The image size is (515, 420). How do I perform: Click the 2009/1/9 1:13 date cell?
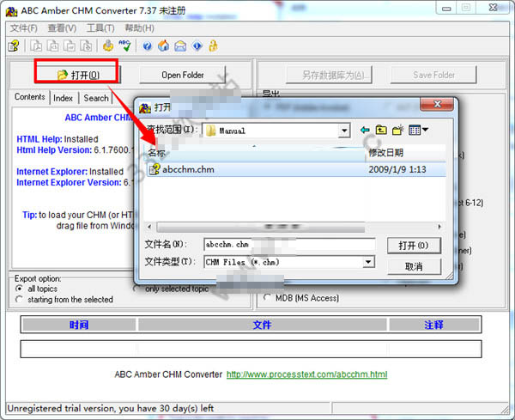pos(397,169)
